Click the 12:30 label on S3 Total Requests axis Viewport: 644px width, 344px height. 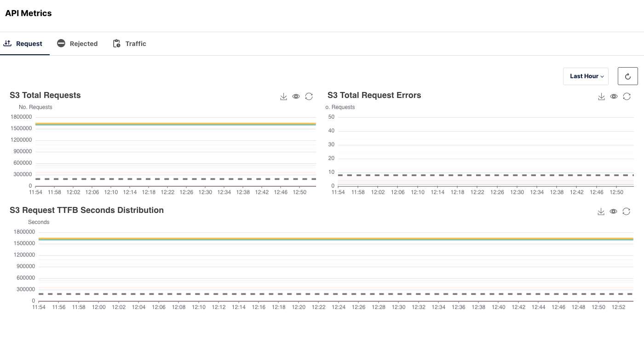pos(205,192)
